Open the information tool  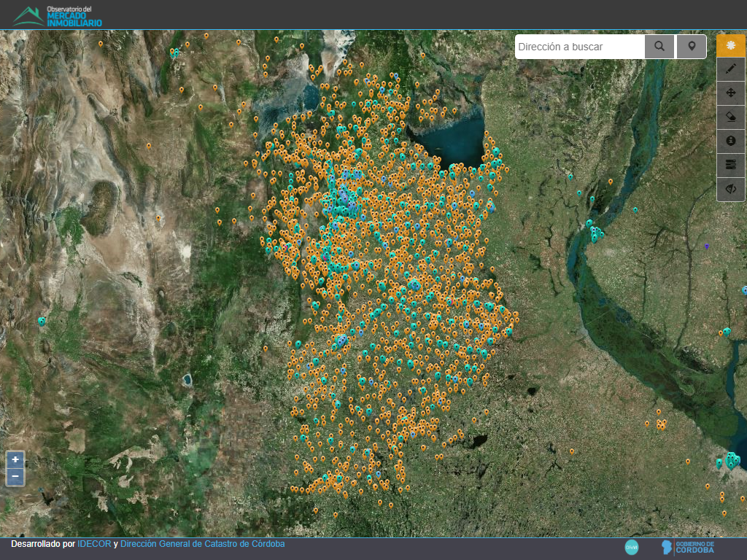(x=731, y=141)
